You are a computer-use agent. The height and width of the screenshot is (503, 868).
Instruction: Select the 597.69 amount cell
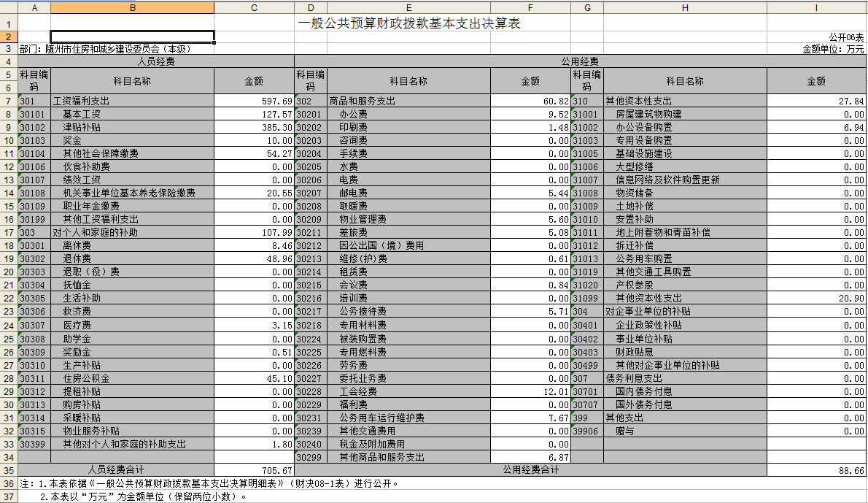[x=254, y=101]
